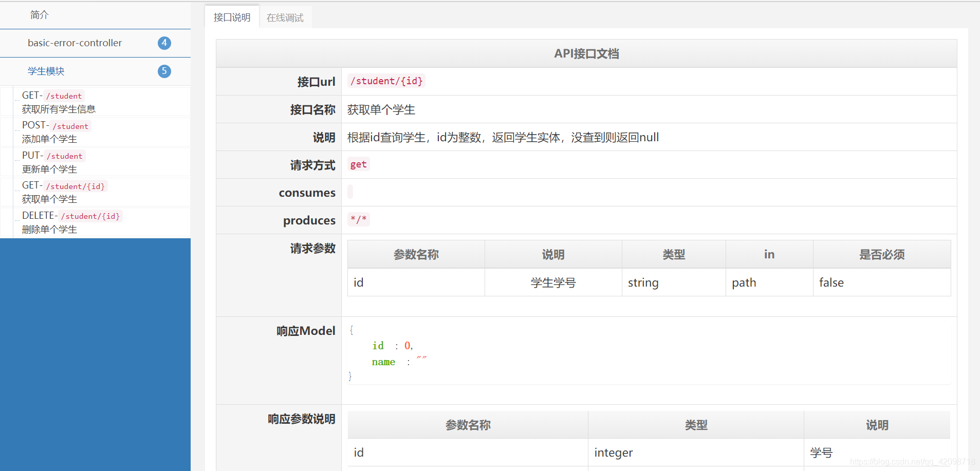Click the name key in 响应Model JSON
Screen dimensions: 980x471
[383, 362]
